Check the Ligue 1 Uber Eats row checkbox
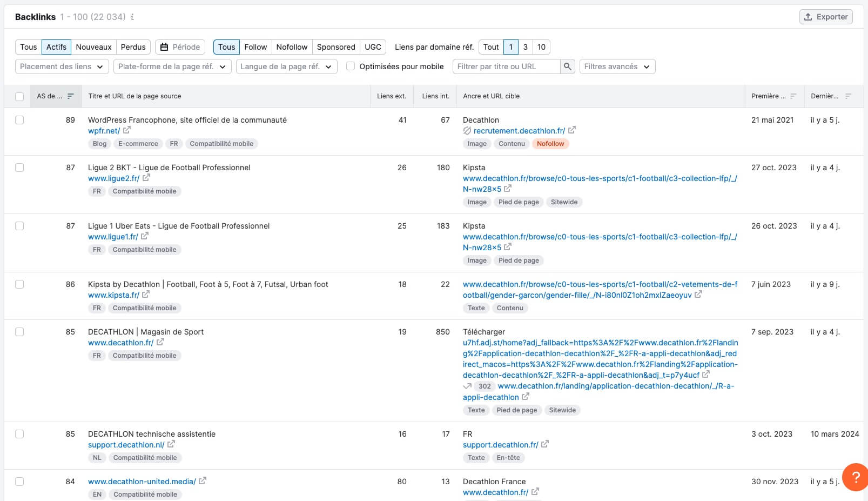Image resolution: width=868 pixels, height=501 pixels. coord(19,226)
